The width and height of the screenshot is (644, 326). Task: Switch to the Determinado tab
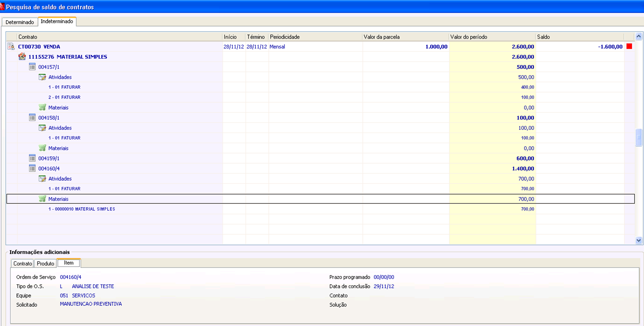tap(20, 22)
